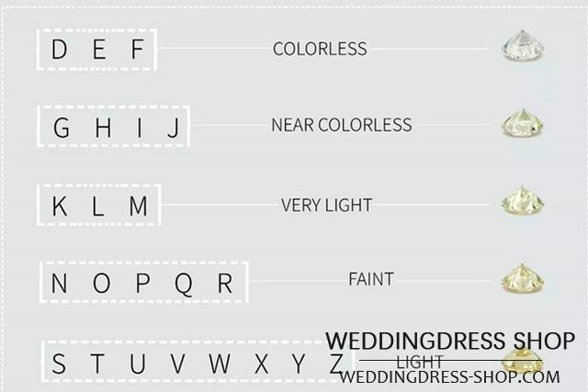Click the WEDDINGDRESS SHOP watermark title
The width and height of the screenshot is (588, 392).
click(450, 341)
